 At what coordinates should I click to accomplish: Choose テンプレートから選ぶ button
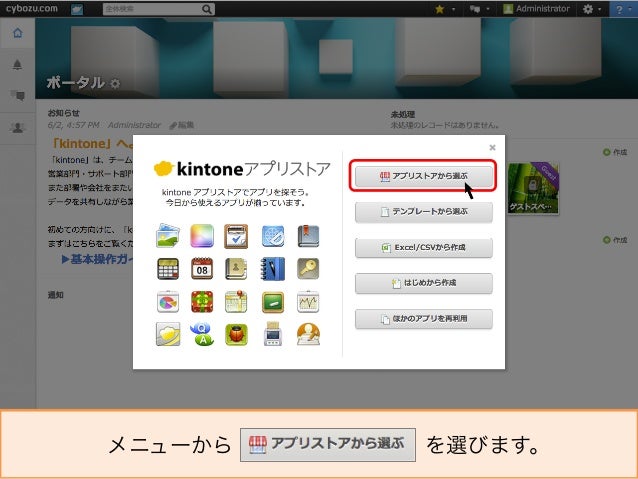(423, 212)
